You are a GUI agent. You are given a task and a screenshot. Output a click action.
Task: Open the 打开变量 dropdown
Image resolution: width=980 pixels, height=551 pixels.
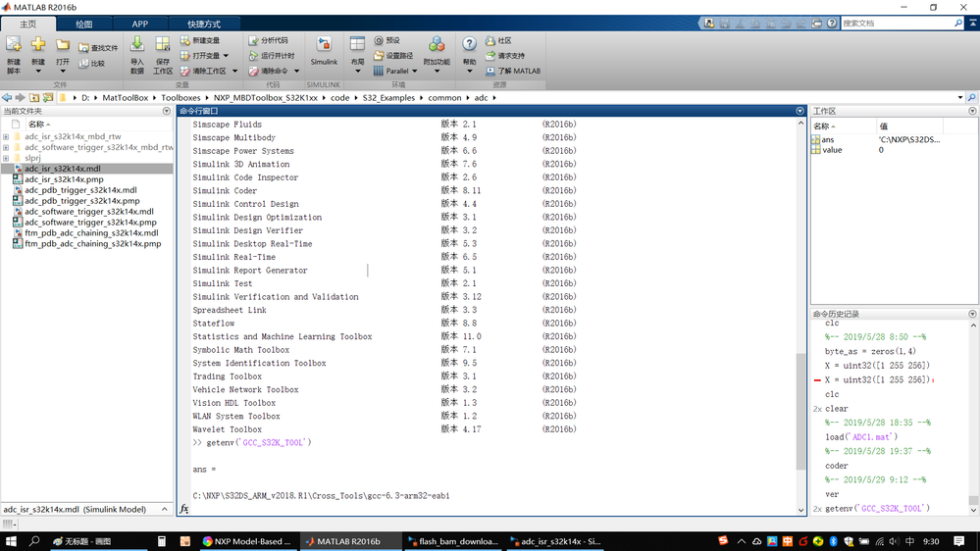click(x=204, y=56)
